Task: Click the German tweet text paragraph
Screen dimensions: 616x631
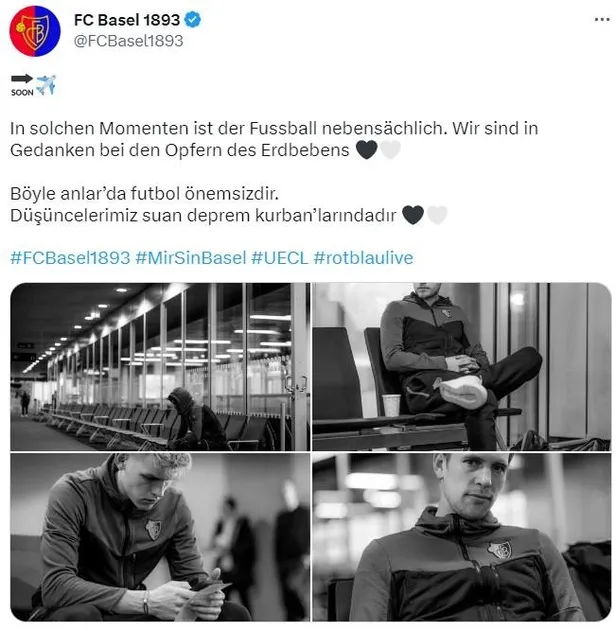Action: click(x=274, y=139)
